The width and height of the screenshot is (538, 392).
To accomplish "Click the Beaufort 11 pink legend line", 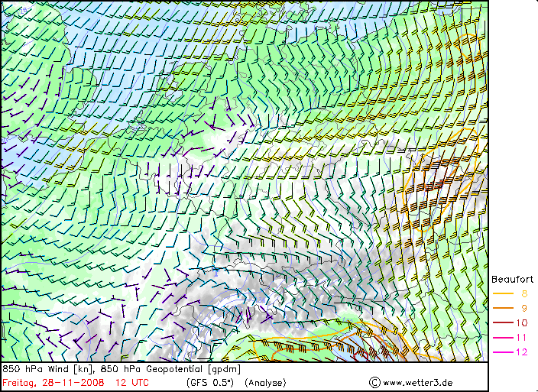I will (503, 337).
